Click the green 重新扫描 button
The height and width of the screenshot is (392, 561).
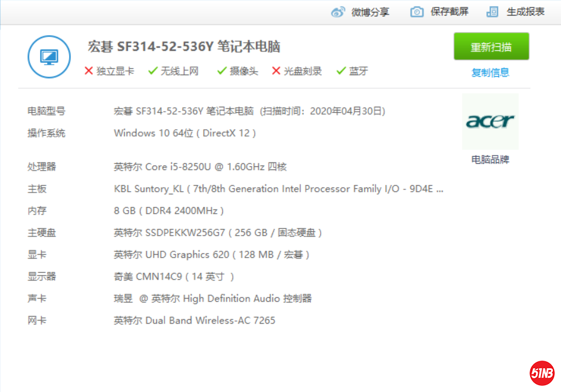tap(491, 46)
